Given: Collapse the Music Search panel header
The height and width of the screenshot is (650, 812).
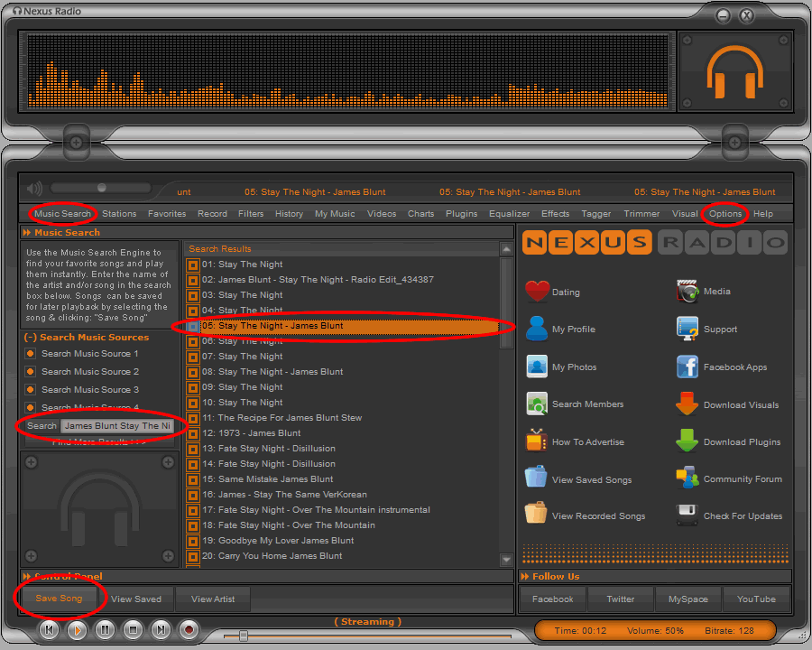Looking at the screenshot, I should click(27, 233).
